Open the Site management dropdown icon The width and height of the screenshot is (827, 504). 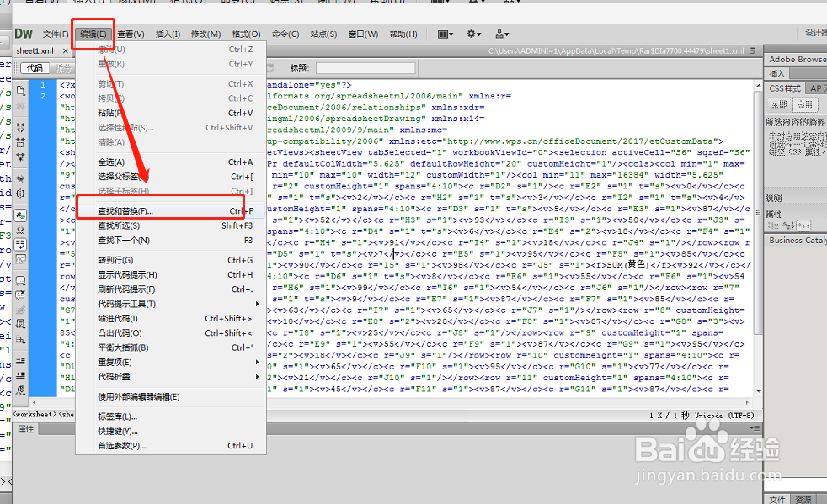point(502,34)
